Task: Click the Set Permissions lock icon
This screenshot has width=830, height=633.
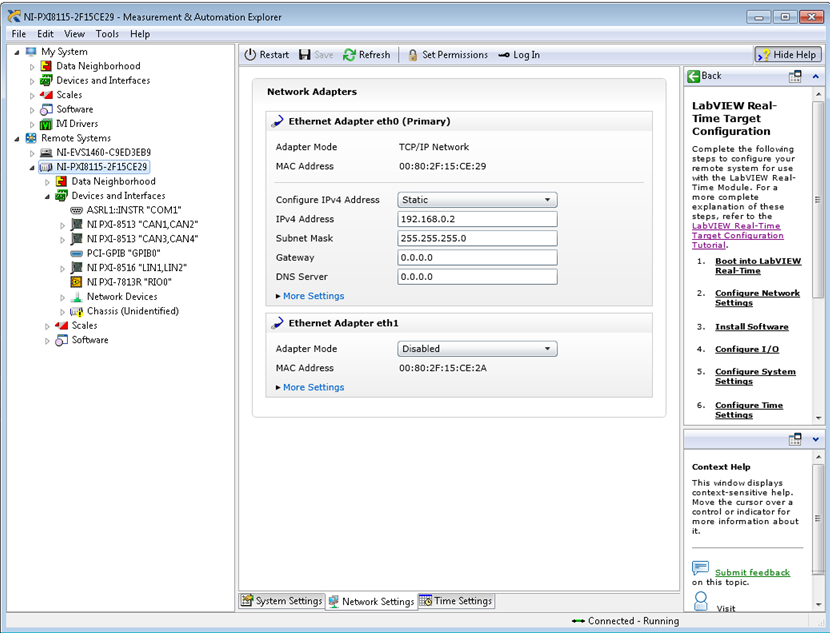Action: pos(413,55)
